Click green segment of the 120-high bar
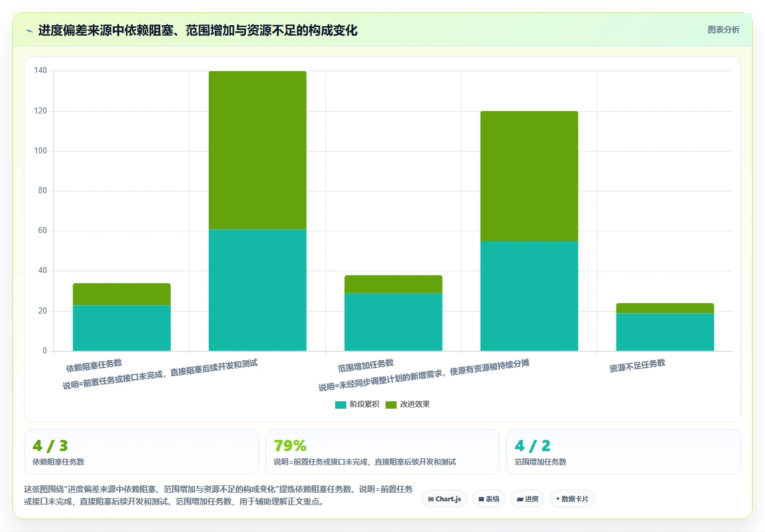This screenshot has width=765, height=532. tap(529, 176)
